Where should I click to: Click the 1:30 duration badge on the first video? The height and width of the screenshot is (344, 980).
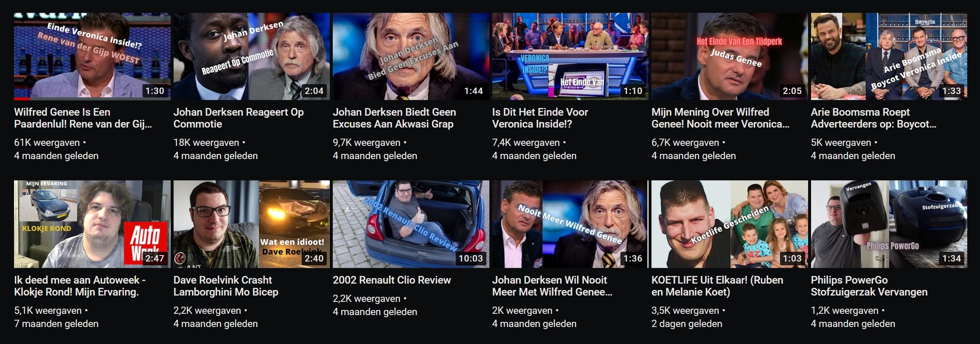click(154, 91)
